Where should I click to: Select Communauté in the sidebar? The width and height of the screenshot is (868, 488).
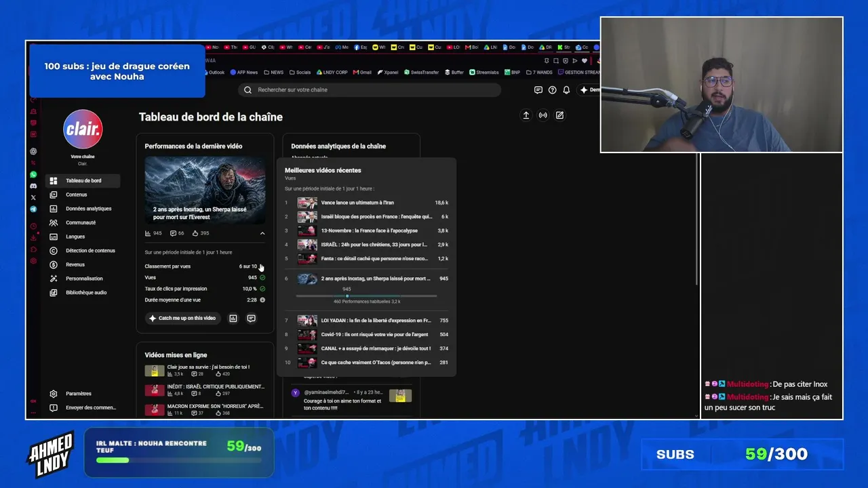tap(83, 222)
